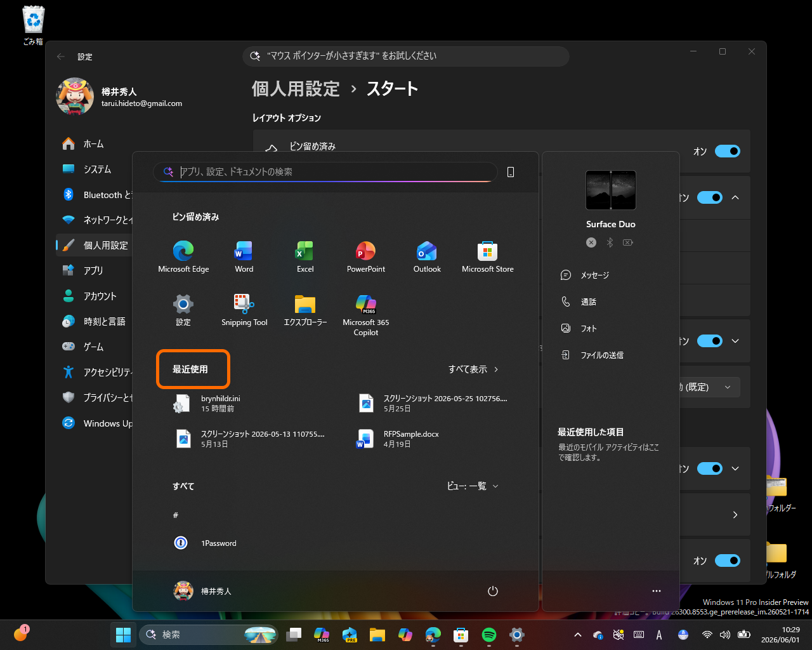The height and width of the screenshot is (650, 812).
Task: Open the three-dot menu in phone panel
Action: 657,591
